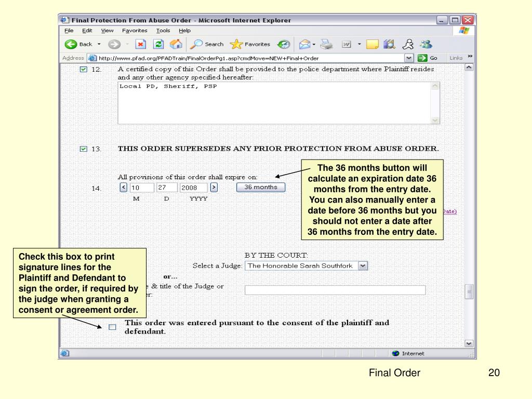Click the page vertical scrollbar thumb

pos(469,291)
